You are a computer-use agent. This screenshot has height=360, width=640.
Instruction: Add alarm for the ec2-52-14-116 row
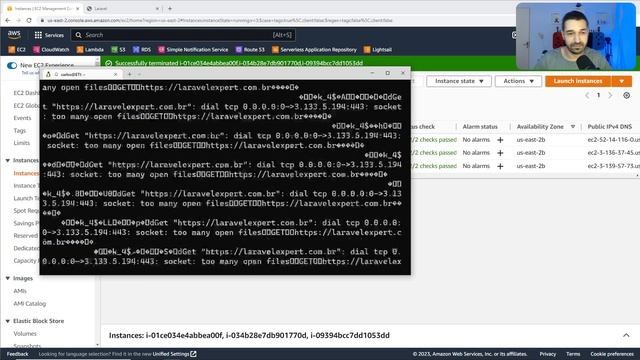pyautogui.click(x=500, y=140)
